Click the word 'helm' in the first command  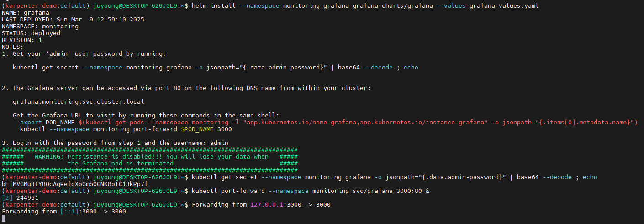click(x=199, y=5)
